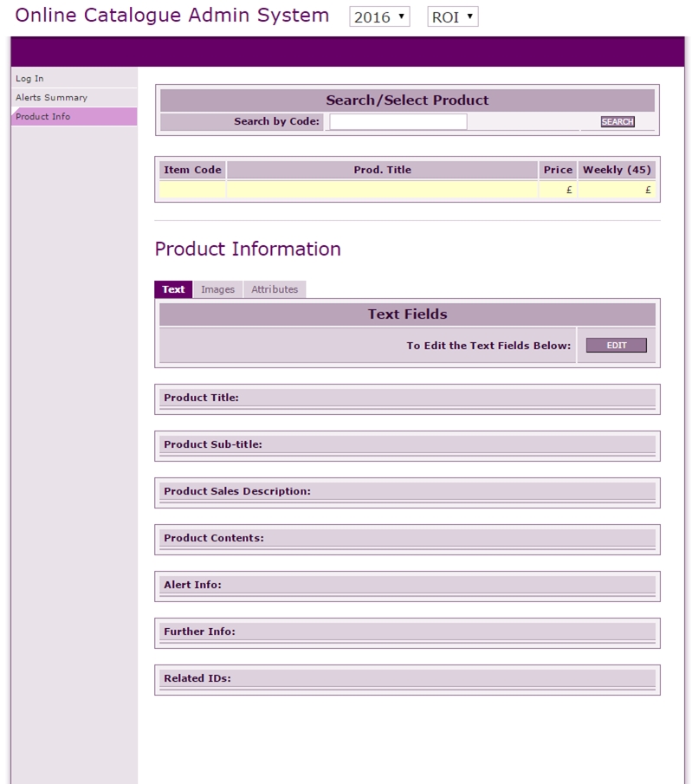Click the yellow Item Code result cell
This screenshot has height=784, width=692.
[192, 190]
